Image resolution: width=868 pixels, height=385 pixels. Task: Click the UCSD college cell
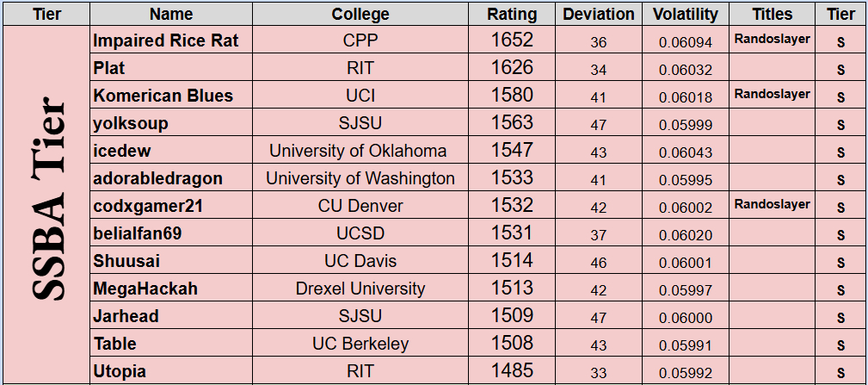(360, 233)
